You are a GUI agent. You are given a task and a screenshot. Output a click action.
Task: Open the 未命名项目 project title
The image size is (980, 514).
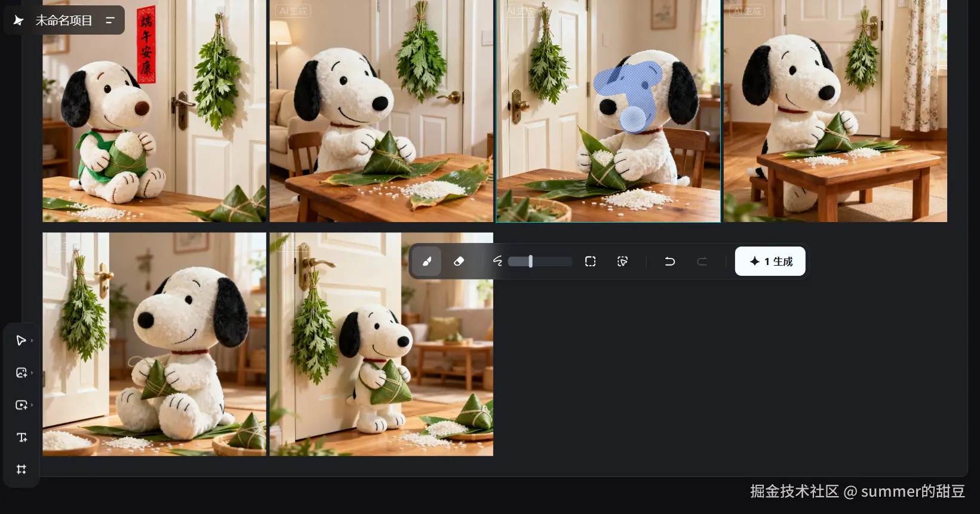pyautogui.click(x=64, y=20)
